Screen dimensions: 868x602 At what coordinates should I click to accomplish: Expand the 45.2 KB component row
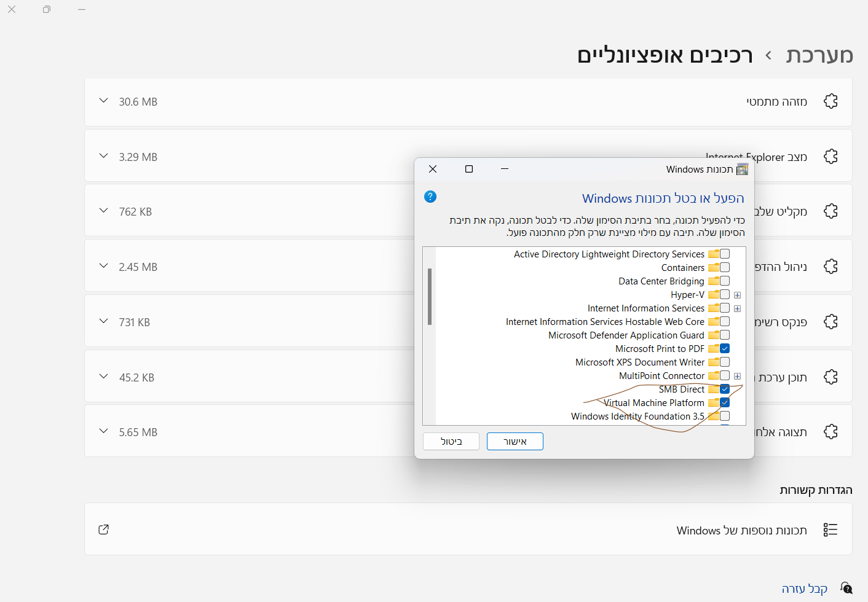pos(103,377)
